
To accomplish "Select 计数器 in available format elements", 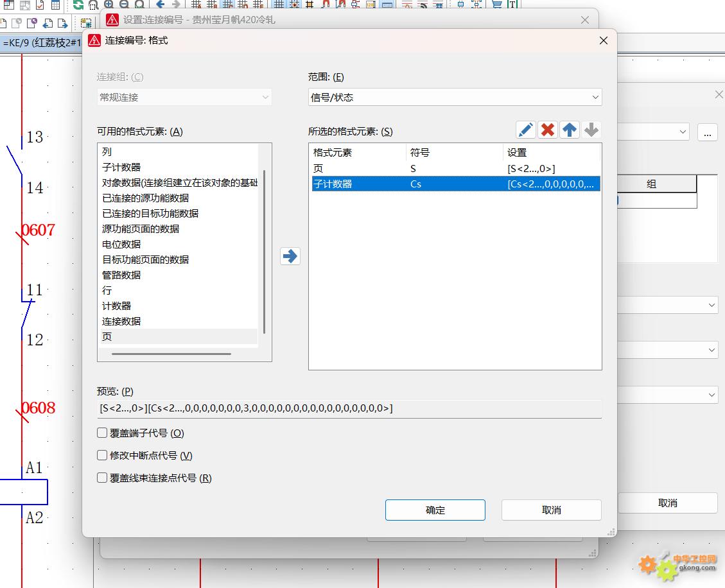I will (x=116, y=306).
